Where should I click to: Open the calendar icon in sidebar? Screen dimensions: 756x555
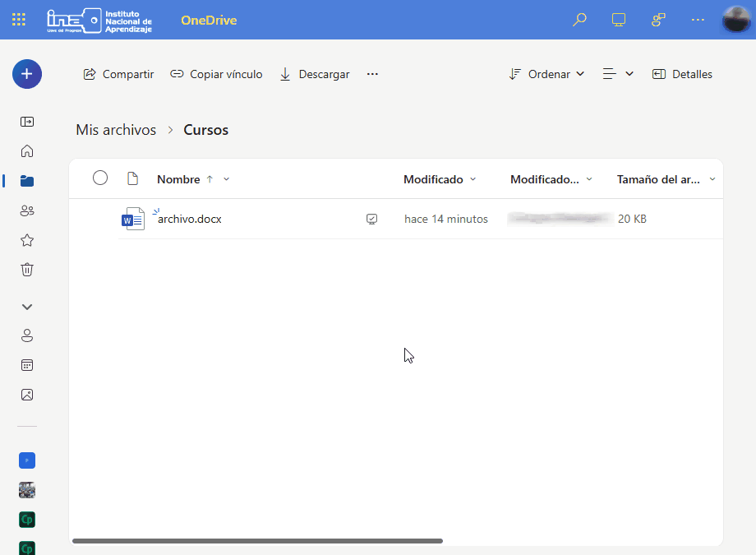[27, 365]
